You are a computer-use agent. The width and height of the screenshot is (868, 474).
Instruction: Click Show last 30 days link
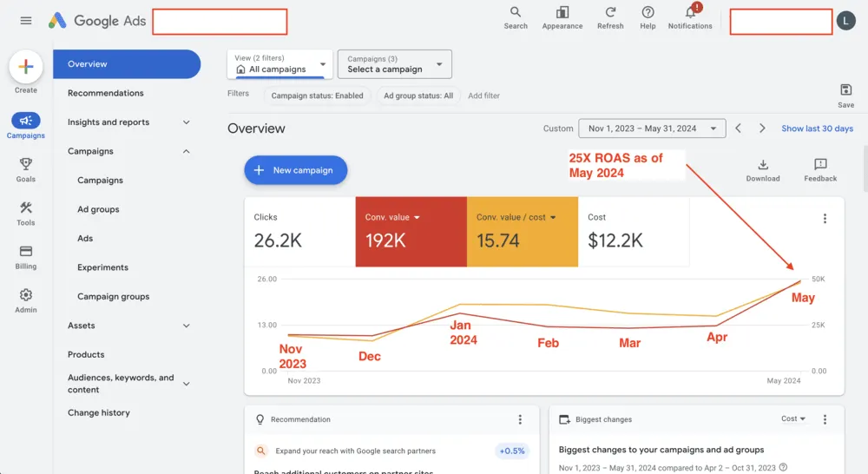[x=817, y=128]
